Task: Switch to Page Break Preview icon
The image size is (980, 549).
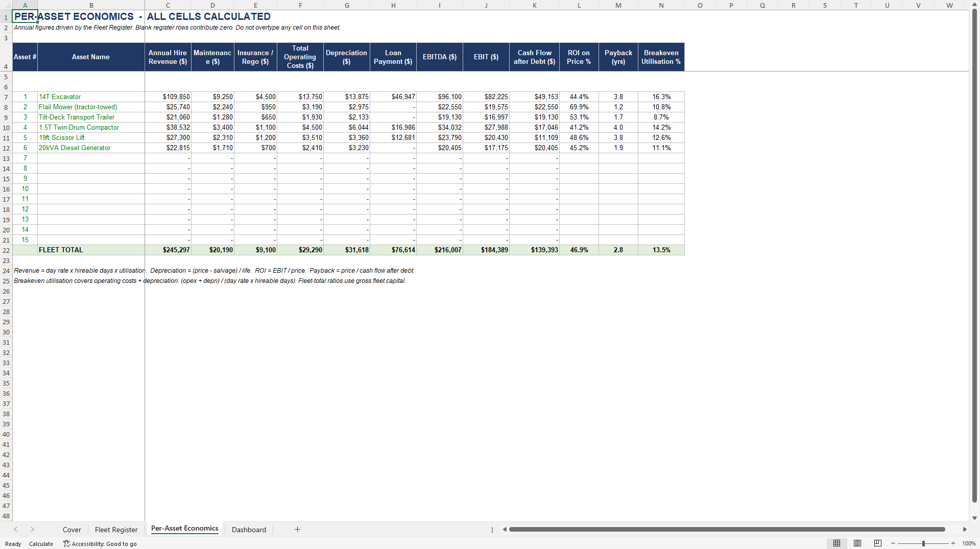Action: point(878,543)
